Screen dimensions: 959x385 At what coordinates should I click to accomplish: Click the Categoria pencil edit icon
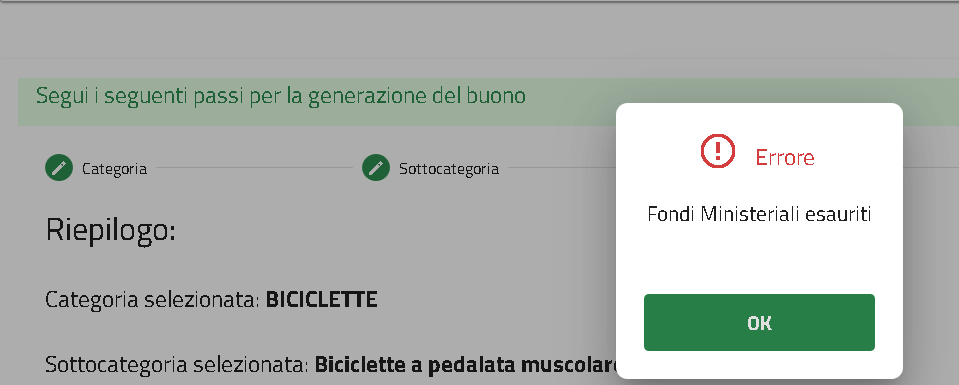59,168
